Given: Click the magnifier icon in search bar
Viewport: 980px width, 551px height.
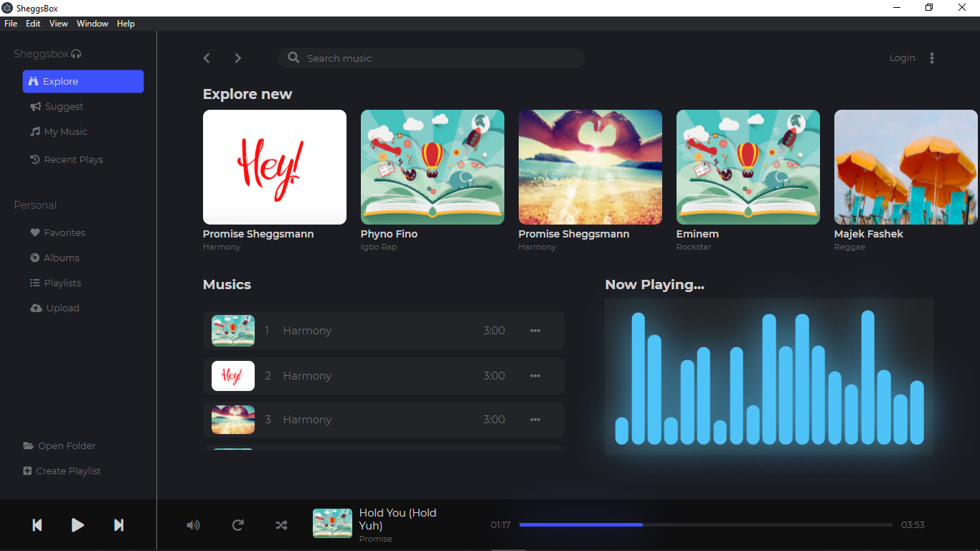Looking at the screenshot, I should pyautogui.click(x=293, y=57).
